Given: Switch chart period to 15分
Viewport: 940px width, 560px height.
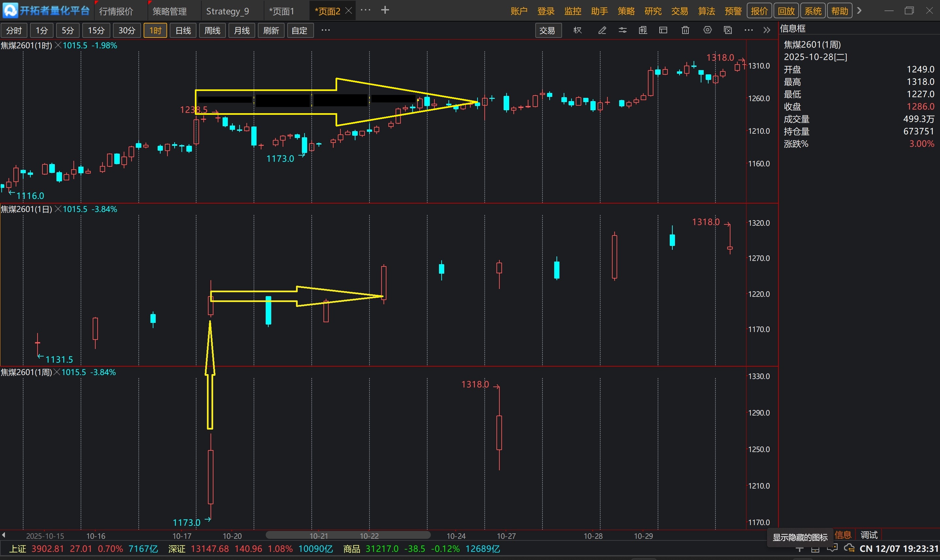Looking at the screenshot, I should (x=96, y=30).
